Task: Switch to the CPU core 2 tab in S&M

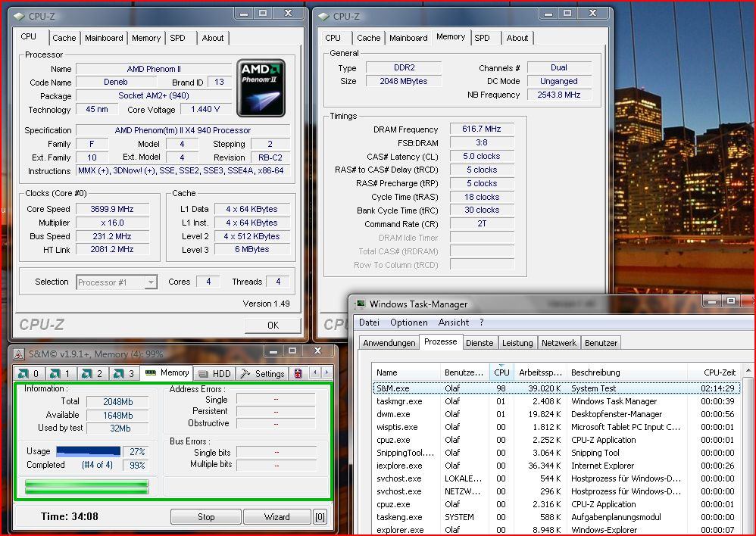Action: [x=92, y=373]
